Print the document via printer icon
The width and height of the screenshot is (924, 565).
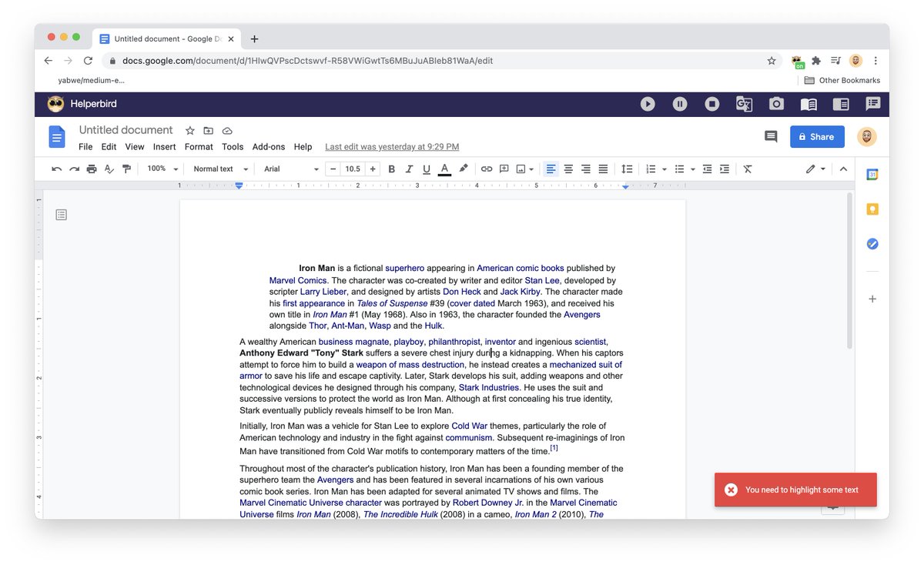tap(92, 169)
